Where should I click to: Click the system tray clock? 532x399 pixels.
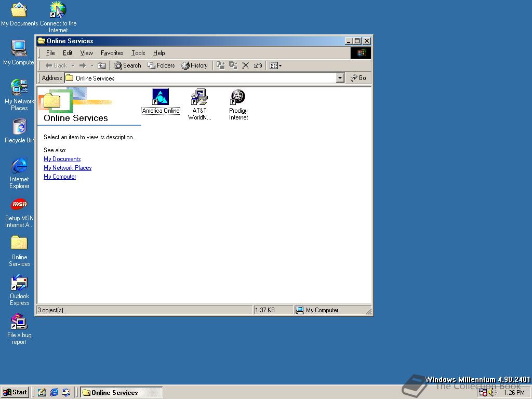(x=514, y=393)
